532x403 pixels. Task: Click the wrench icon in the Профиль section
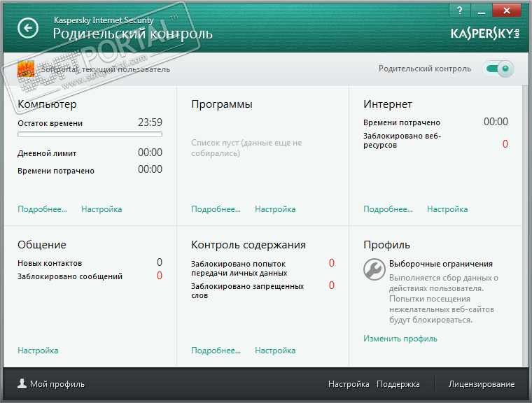pos(374,269)
